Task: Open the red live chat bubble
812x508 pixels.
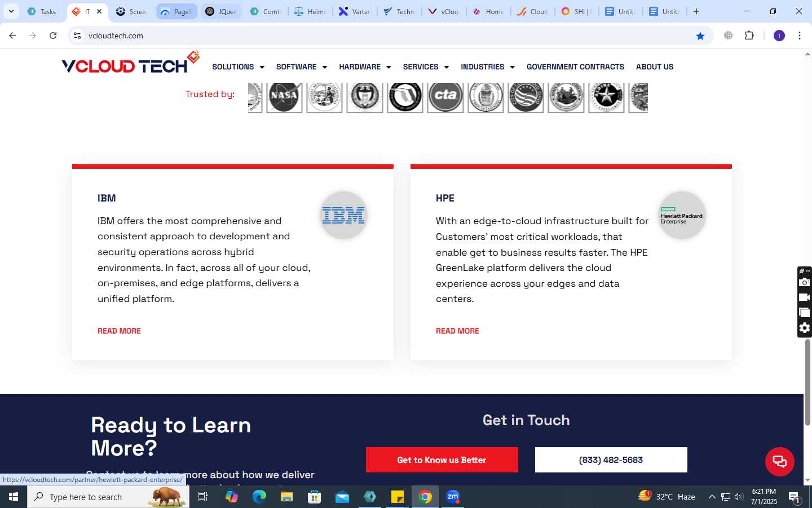Action: click(x=780, y=462)
